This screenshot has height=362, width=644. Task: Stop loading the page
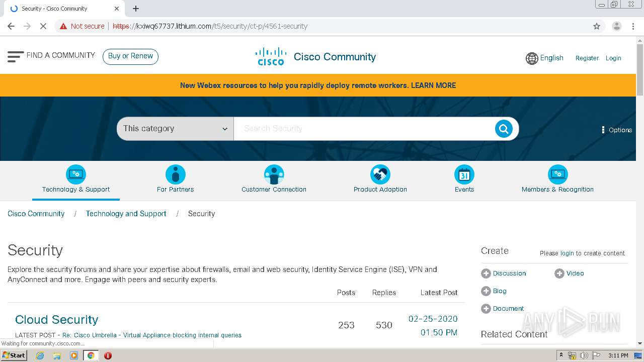(43, 26)
